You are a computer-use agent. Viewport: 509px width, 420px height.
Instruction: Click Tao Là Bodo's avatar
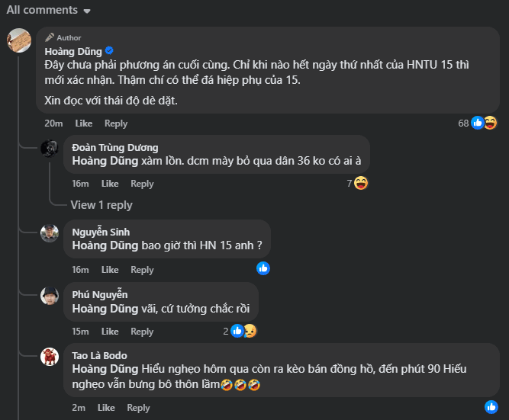coord(50,356)
